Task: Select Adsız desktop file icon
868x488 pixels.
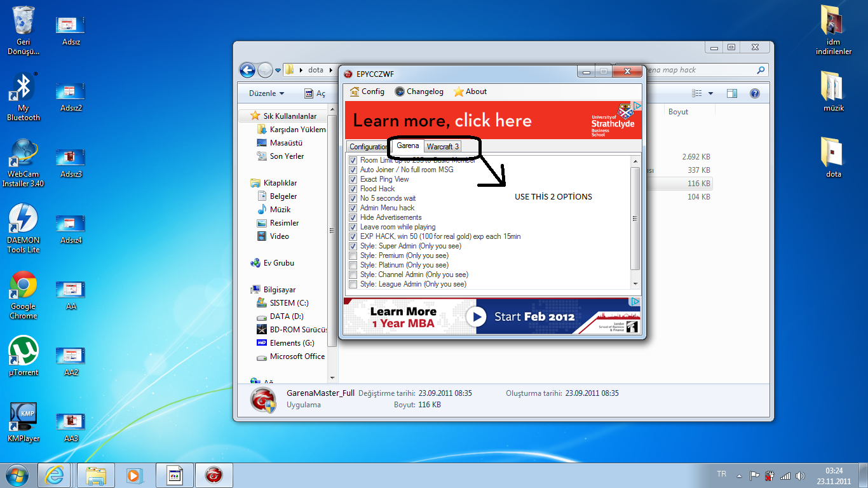Action: click(71, 30)
